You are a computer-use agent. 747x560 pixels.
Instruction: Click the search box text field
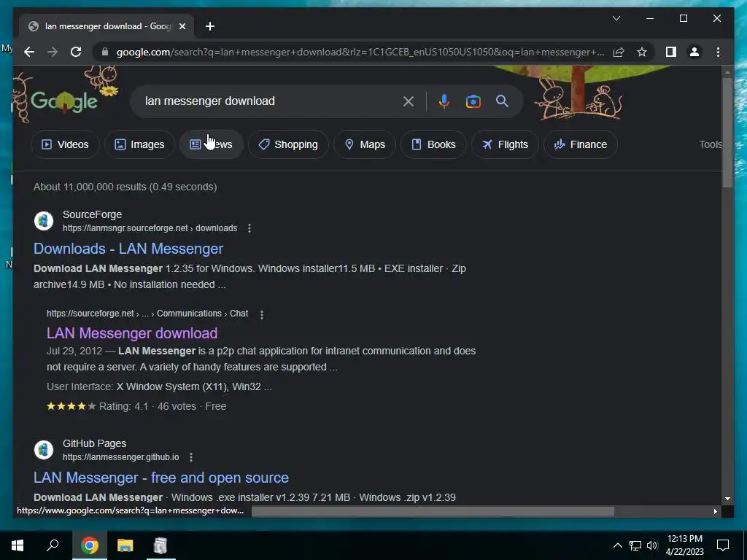[x=271, y=101]
